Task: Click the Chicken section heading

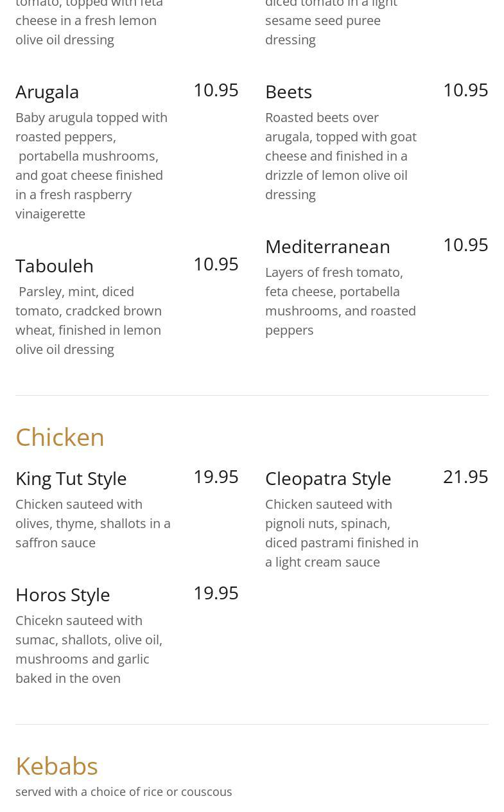Action: 60,437
